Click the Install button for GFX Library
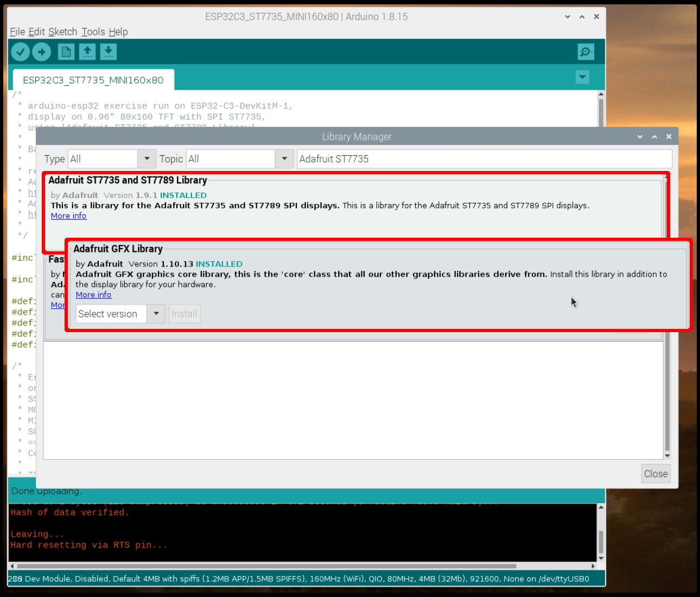The width and height of the screenshot is (700, 597). coord(184,314)
